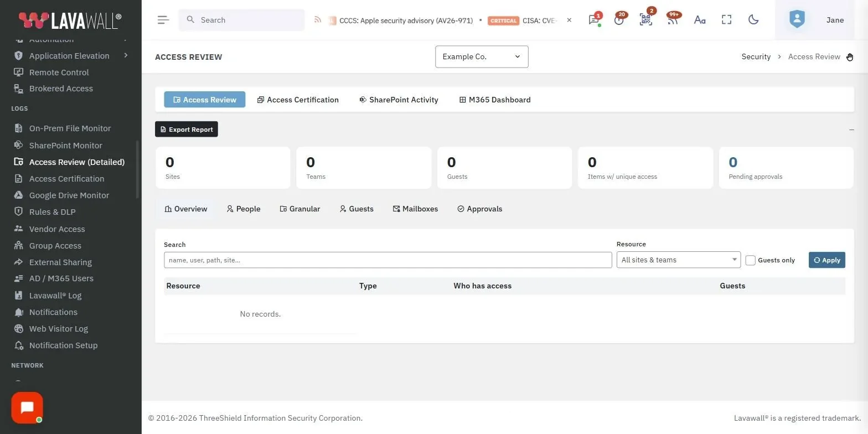Open Brokered Access in the sidebar

pos(61,89)
